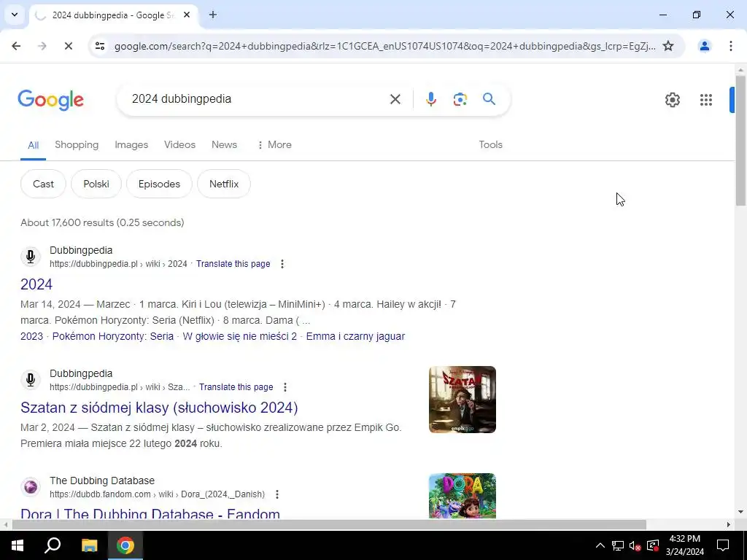Open Google quick settings gear
This screenshot has height=560, width=747.
[672, 99]
